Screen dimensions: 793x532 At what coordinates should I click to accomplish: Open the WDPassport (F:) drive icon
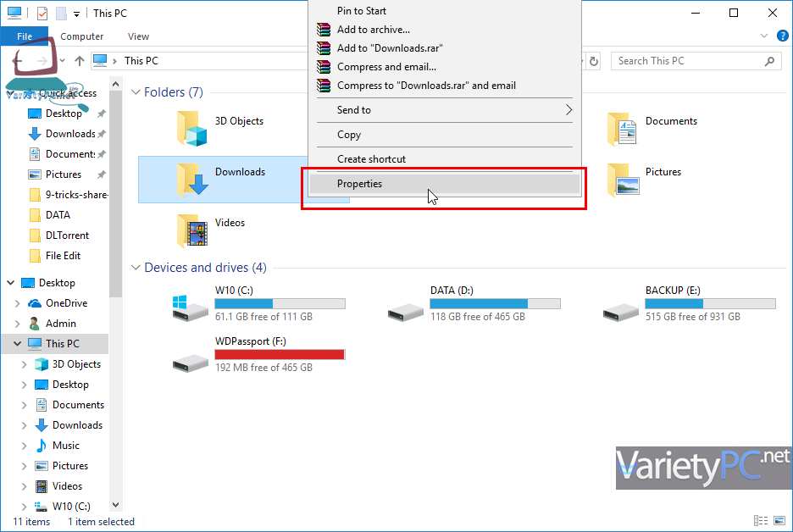[x=191, y=360]
